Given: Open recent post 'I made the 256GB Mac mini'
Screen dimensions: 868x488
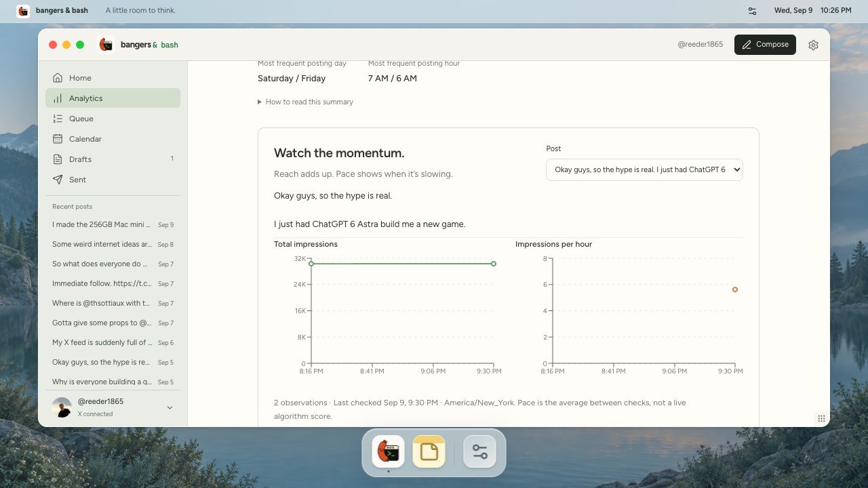Looking at the screenshot, I should pos(113,224).
